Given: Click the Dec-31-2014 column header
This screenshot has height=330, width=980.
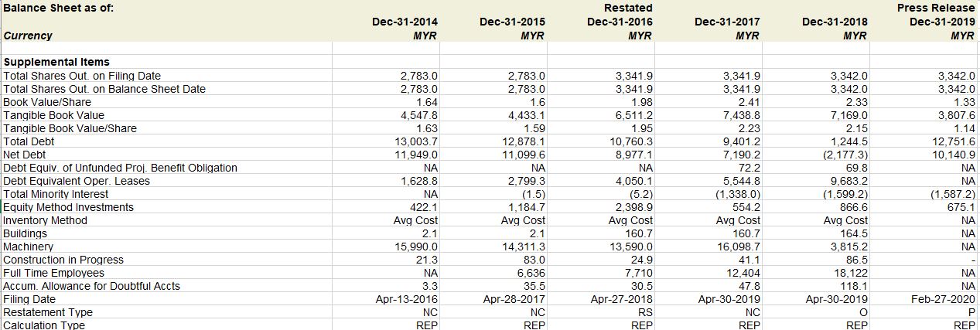Looking at the screenshot, I should [x=405, y=22].
